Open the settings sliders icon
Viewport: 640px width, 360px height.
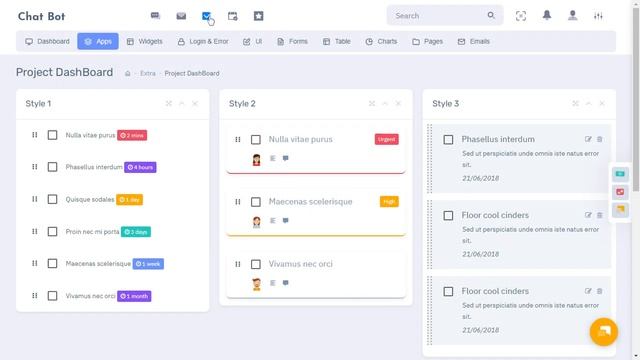[x=598, y=16]
